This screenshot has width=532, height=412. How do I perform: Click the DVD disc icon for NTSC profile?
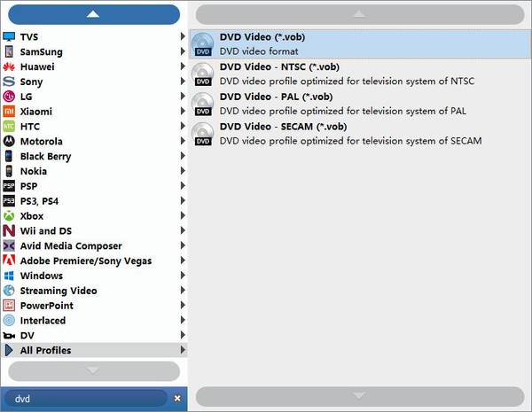coord(202,74)
